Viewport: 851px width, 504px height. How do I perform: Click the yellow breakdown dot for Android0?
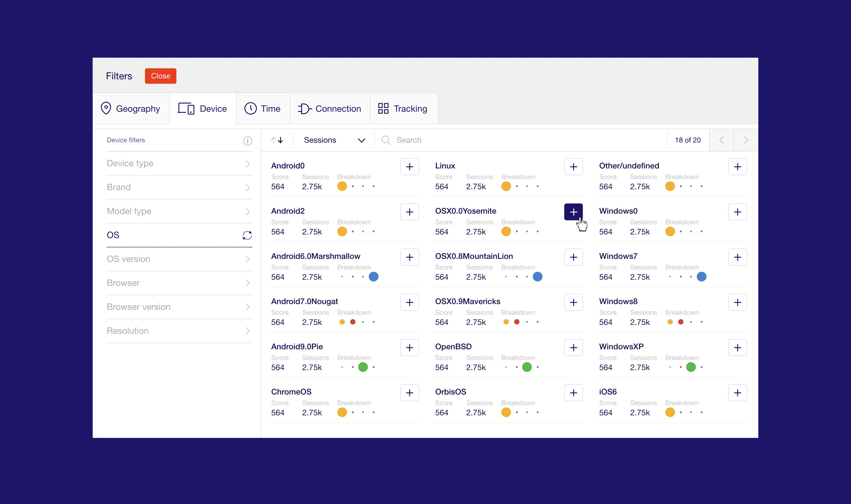coord(342,186)
